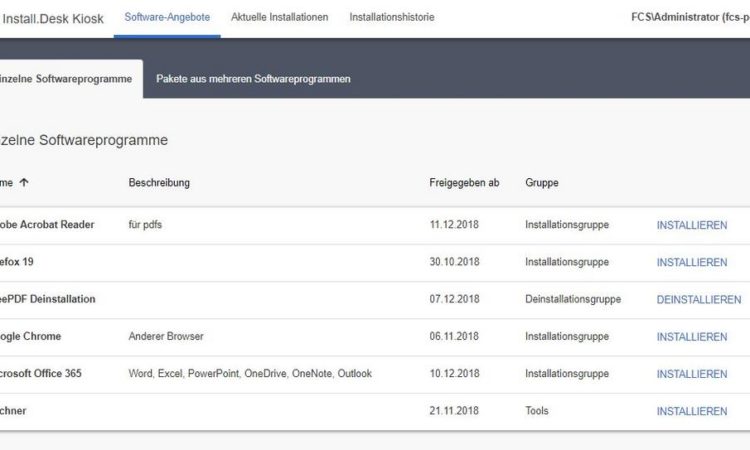Select the Google Chrome name cell

(30, 337)
